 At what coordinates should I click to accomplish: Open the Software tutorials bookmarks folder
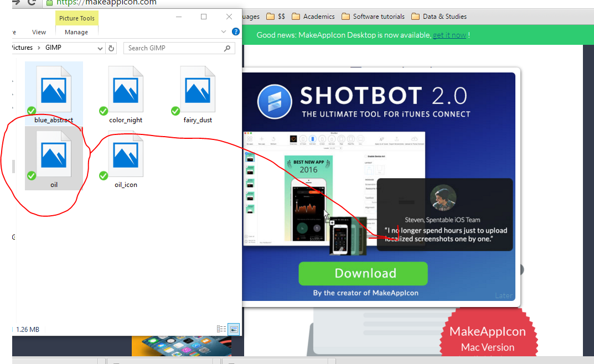tap(373, 17)
